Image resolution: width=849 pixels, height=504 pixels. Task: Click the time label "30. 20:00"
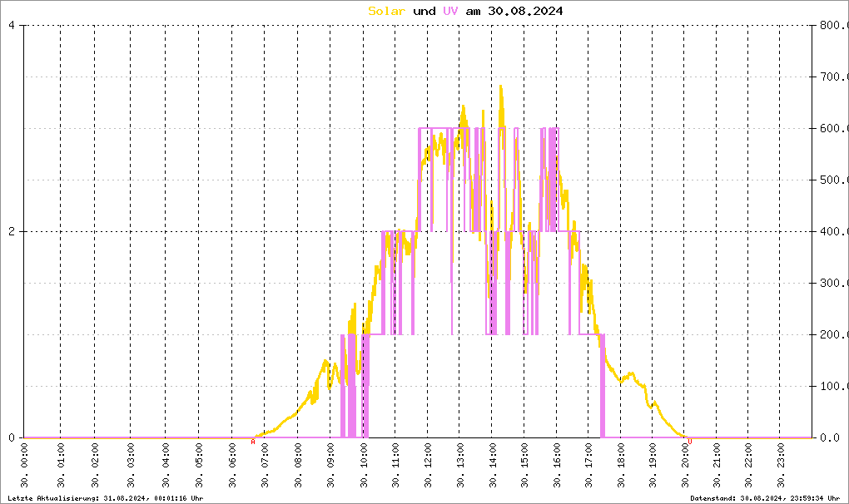pyautogui.click(x=685, y=465)
